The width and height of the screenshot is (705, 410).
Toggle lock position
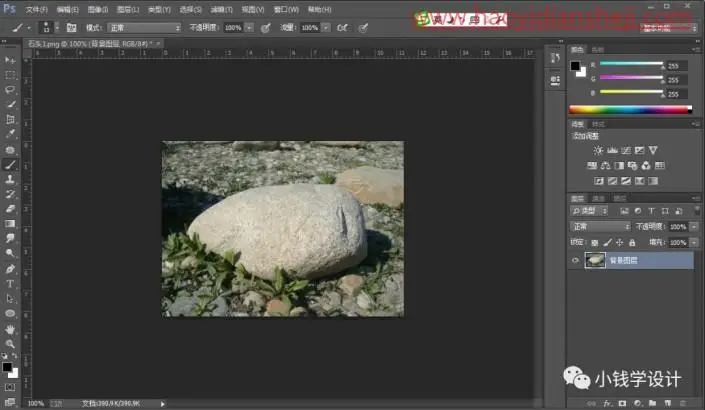(620, 243)
